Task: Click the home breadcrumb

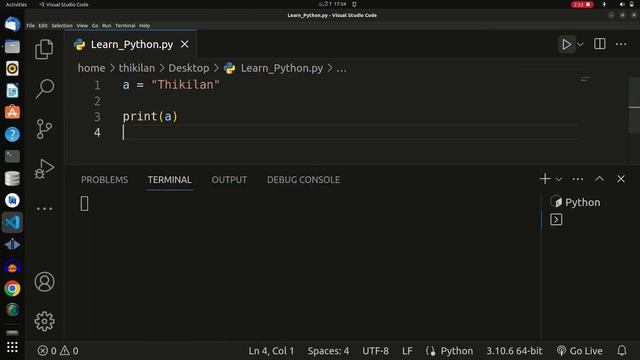Action: 91,68
